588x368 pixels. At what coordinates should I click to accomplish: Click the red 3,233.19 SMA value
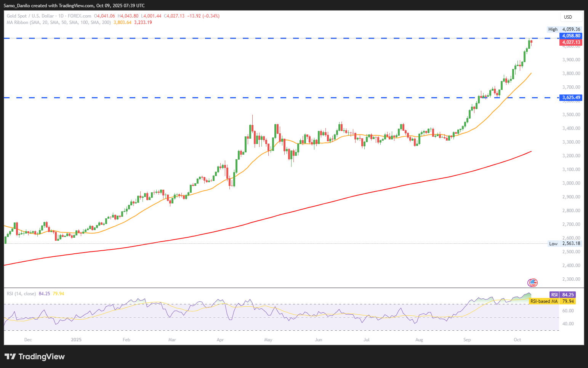pos(143,22)
